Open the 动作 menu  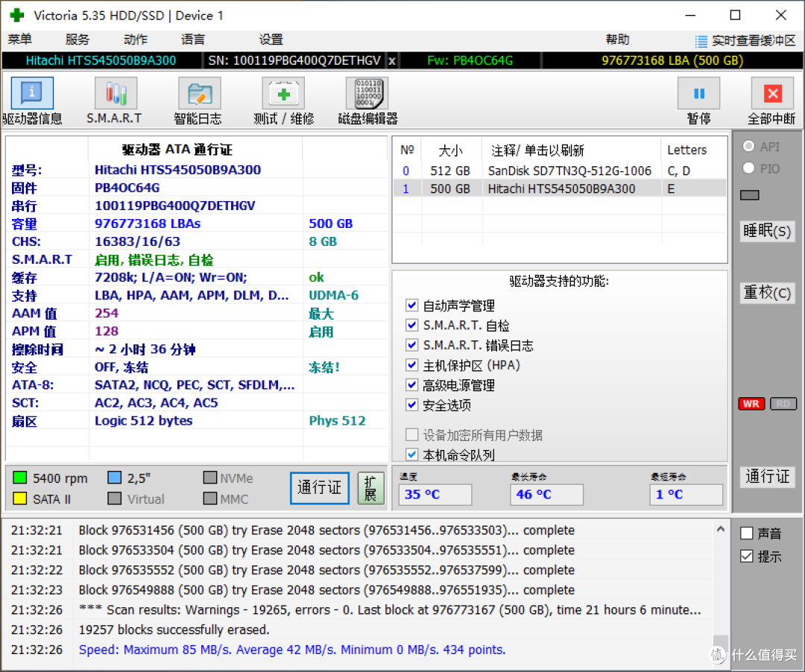136,39
